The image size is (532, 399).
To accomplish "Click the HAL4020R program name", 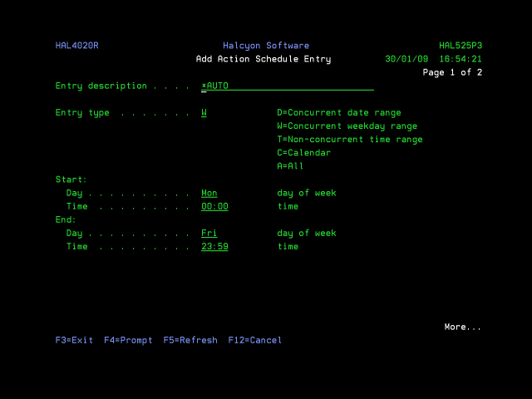I will click(x=76, y=46).
